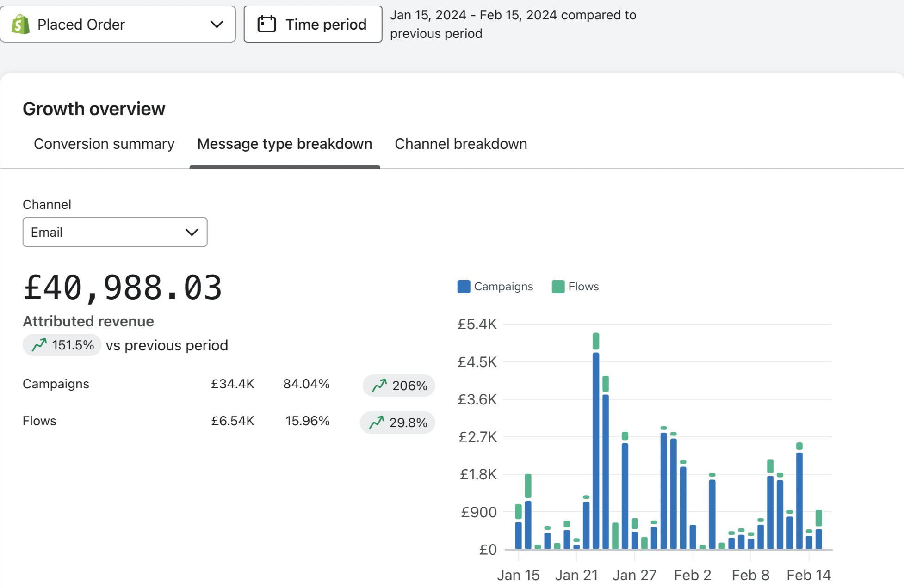Click the Campaigns 206% trend arrow
The width and height of the screenshot is (904, 588).
point(379,385)
